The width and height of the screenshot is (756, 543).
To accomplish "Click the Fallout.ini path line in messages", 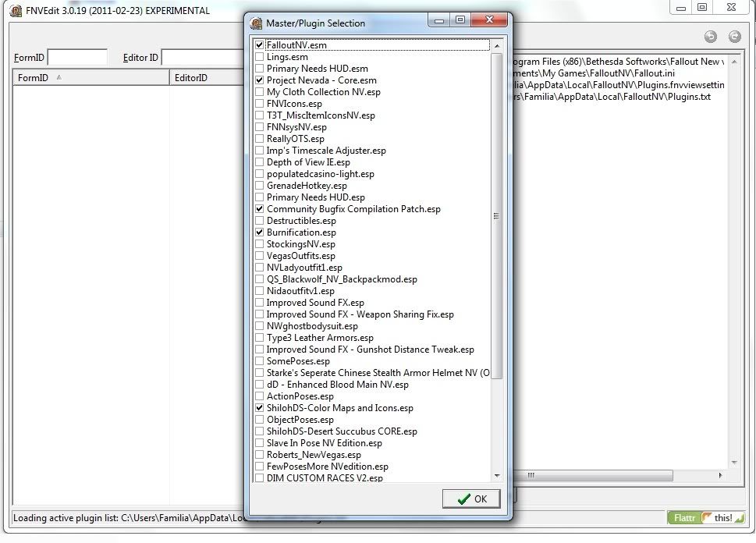I will [594, 73].
